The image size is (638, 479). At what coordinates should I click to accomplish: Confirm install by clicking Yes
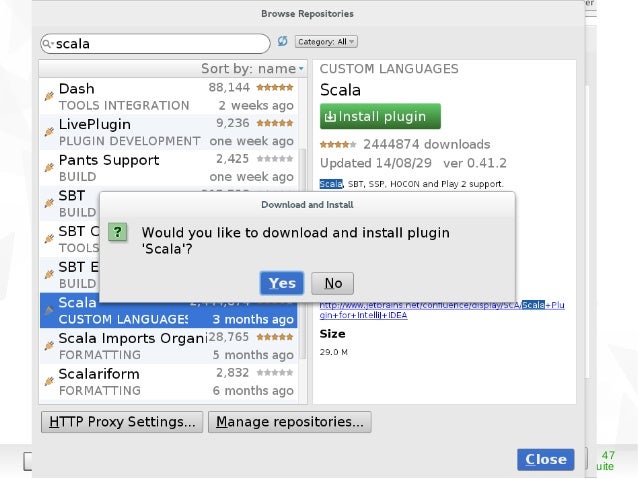282,283
